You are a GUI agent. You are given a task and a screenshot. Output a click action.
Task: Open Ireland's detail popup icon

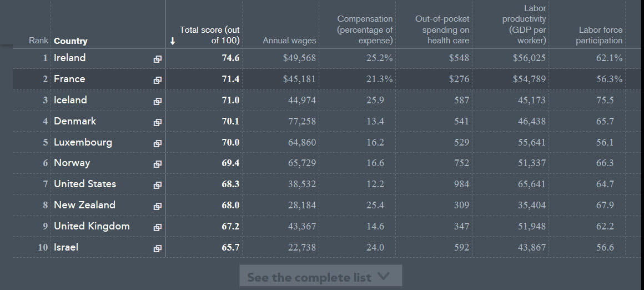click(158, 59)
